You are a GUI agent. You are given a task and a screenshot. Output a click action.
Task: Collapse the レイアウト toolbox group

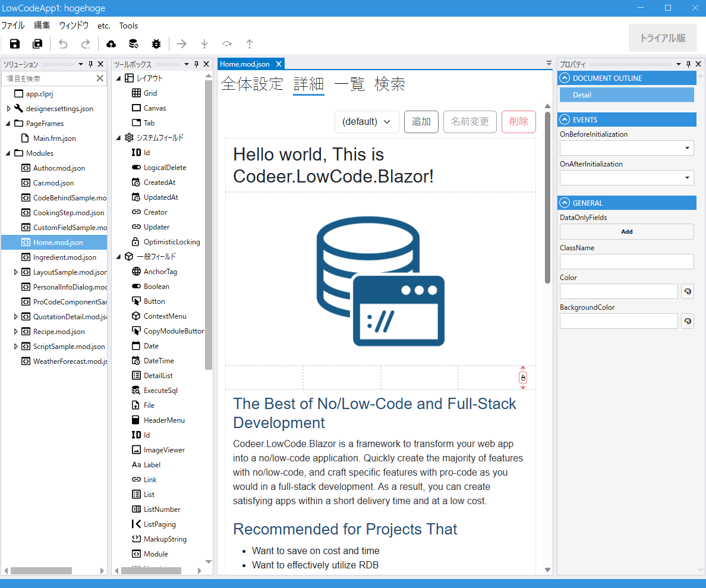(x=118, y=78)
